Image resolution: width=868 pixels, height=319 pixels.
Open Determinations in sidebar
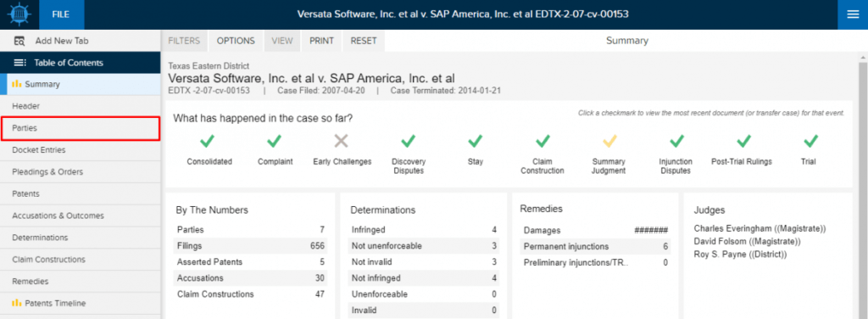click(x=81, y=237)
